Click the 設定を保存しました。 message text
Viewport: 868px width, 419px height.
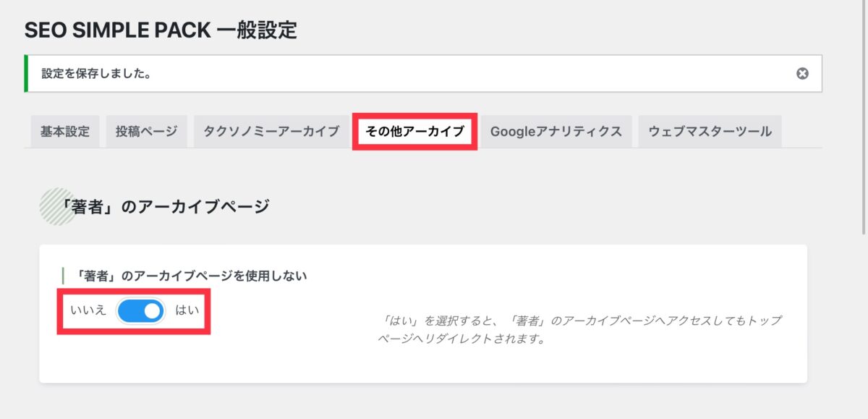tap(96, 73)
